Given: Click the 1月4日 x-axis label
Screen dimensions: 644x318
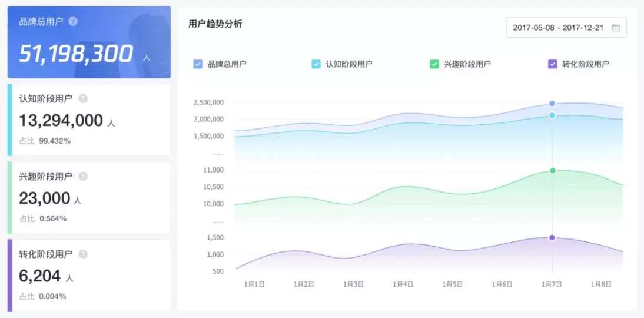Looking at the screenshot, I should click(403, 284).
